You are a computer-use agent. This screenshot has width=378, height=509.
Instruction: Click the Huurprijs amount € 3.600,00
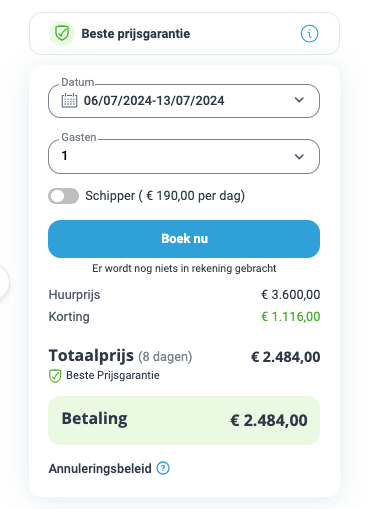click(x=290, y=295)
